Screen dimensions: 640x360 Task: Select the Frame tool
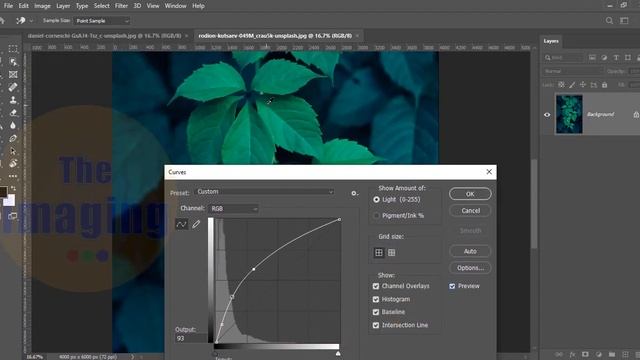[13, 74]
